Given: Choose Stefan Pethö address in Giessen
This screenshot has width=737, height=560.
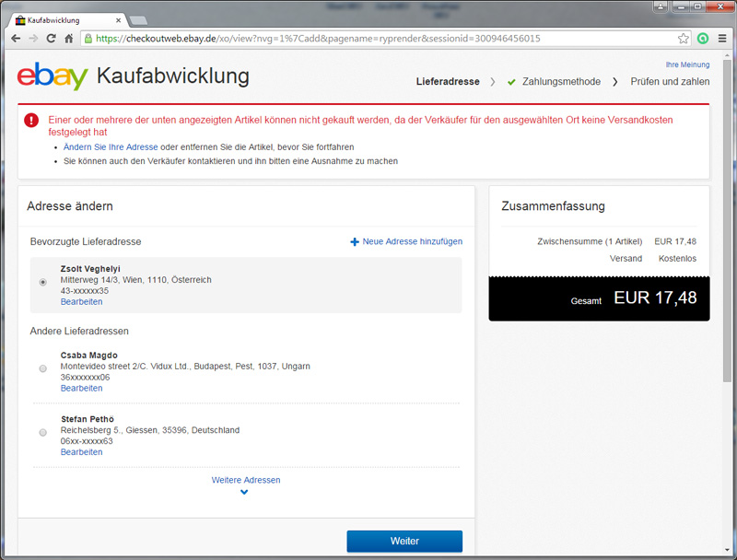Looking at the screenshot, I should point(42,432).
